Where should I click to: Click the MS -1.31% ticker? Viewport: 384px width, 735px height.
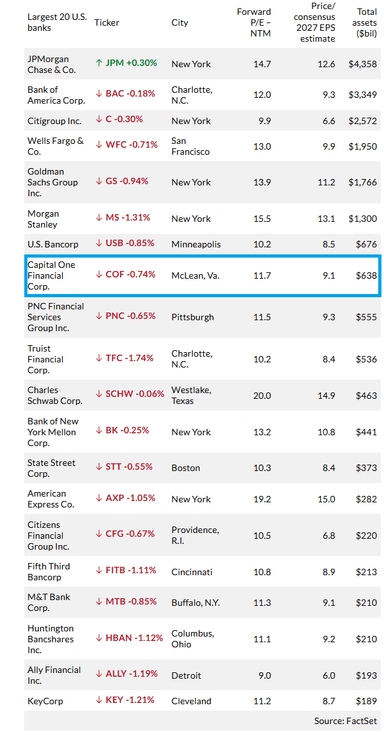coord(123,218)
